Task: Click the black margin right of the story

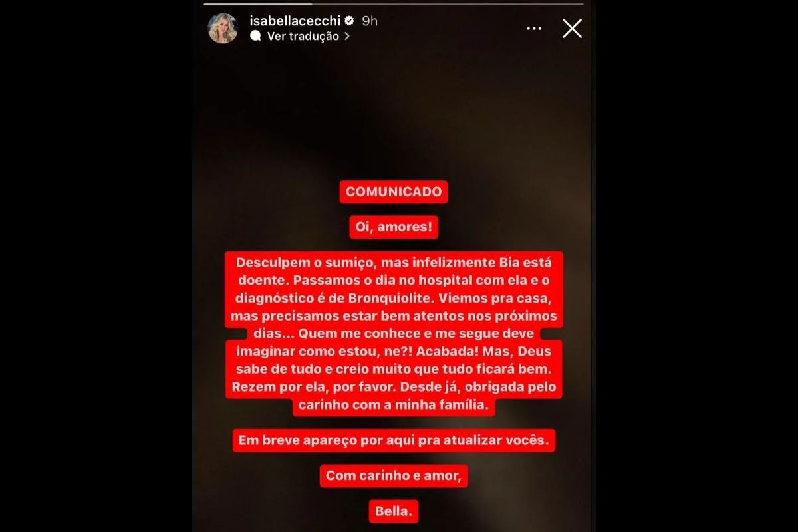Action: (695, 266)
